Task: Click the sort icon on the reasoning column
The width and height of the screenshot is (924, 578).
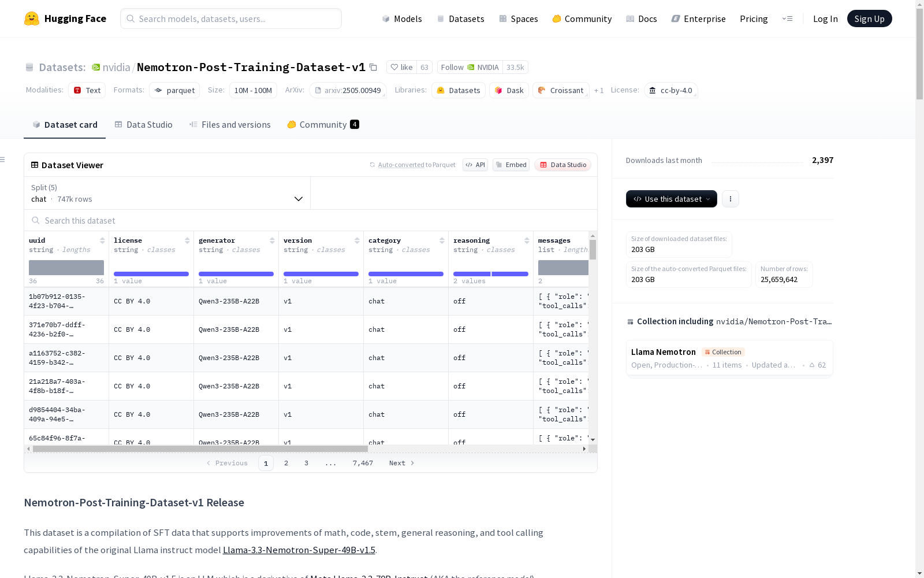Action: tap(527, 240)
